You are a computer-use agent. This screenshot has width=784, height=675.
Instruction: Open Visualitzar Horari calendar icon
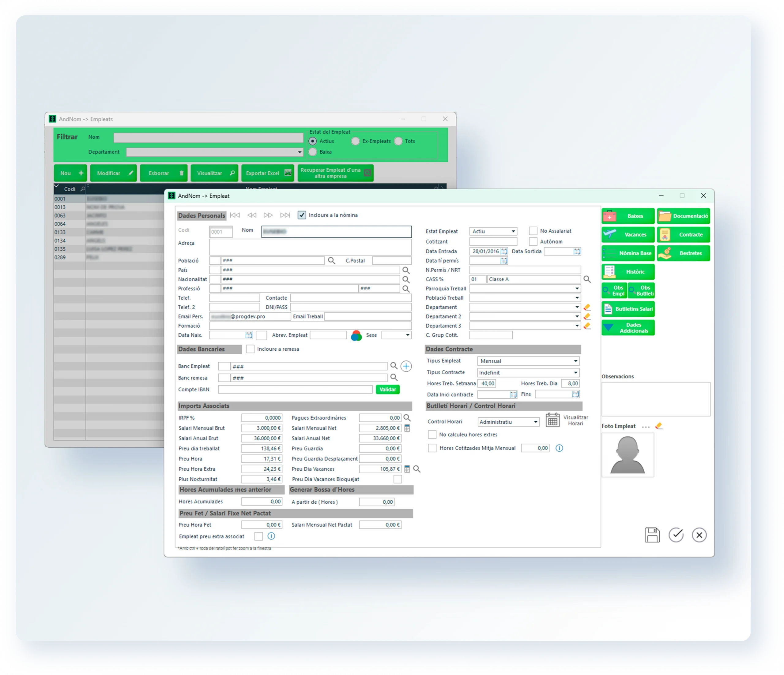tap(552, 420)
